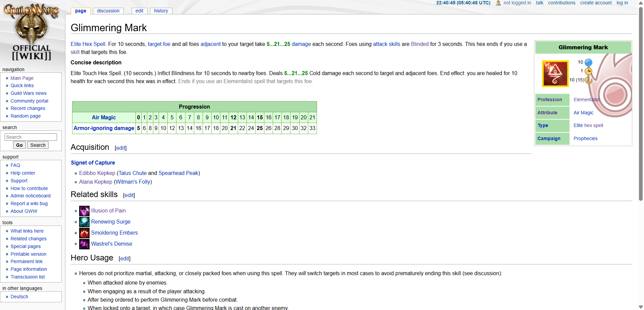Open What links here tool
644x310 pixels.
coord(27,231)
